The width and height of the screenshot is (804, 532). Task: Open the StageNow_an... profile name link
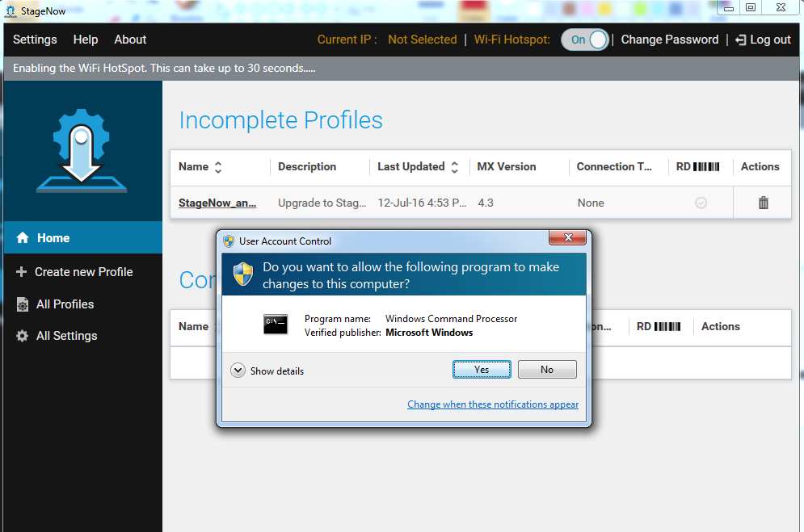[217, 203]
